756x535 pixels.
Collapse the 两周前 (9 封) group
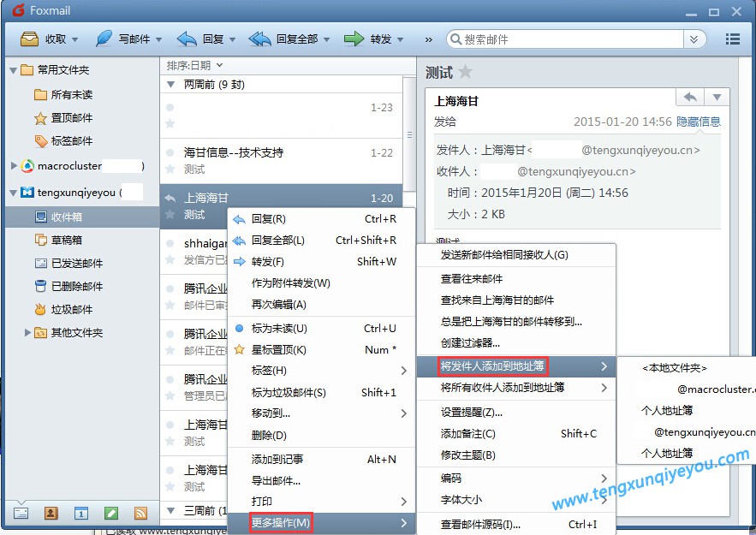170,85
